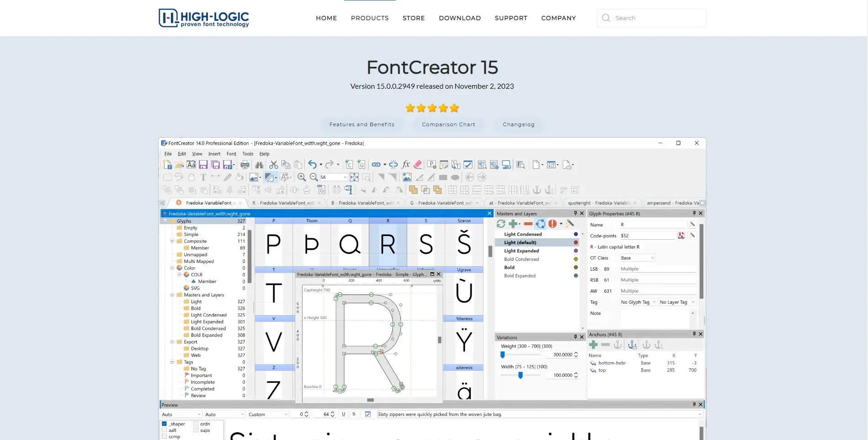Collapse the Masters and Layers tree node

point(172,295)
